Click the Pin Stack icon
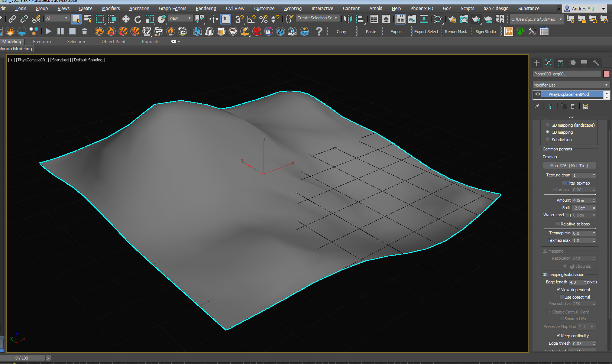 tap(537, 107)
